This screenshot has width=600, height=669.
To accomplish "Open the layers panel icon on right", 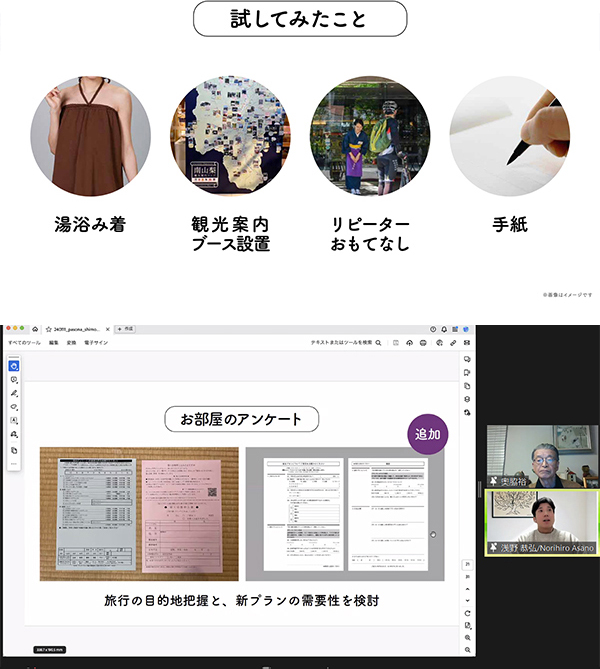I will tap(467, 399).
